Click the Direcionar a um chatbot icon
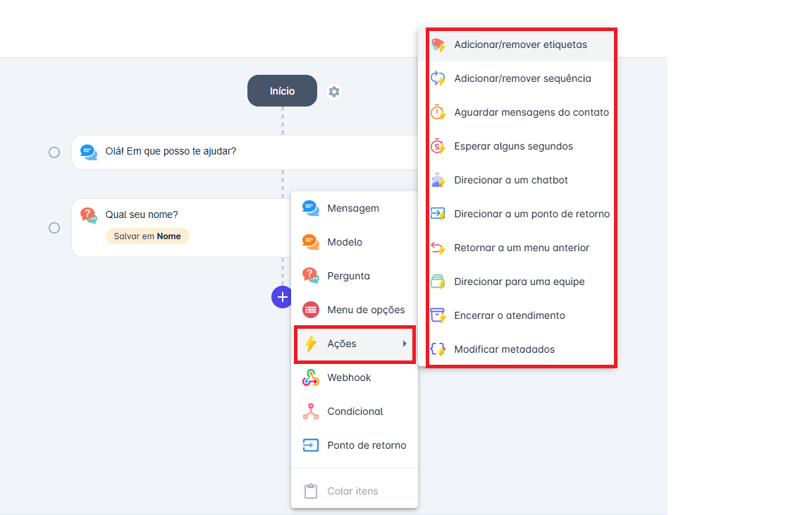 pos(438,180)
